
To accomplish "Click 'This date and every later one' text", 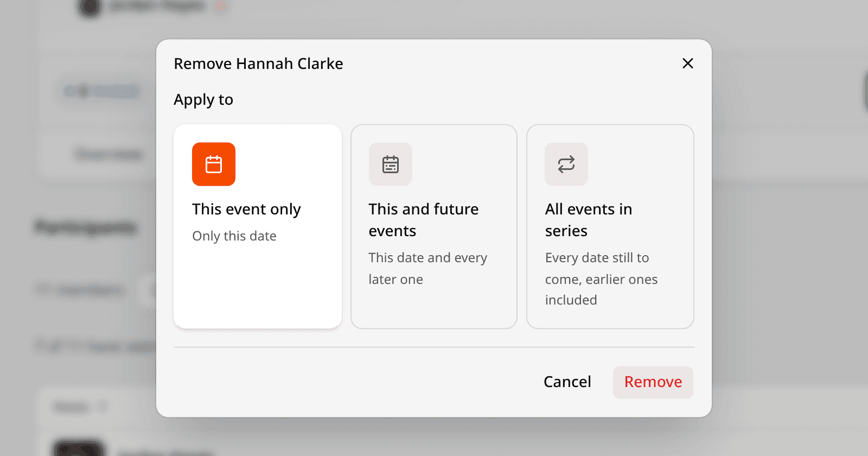I will (428, 268).
